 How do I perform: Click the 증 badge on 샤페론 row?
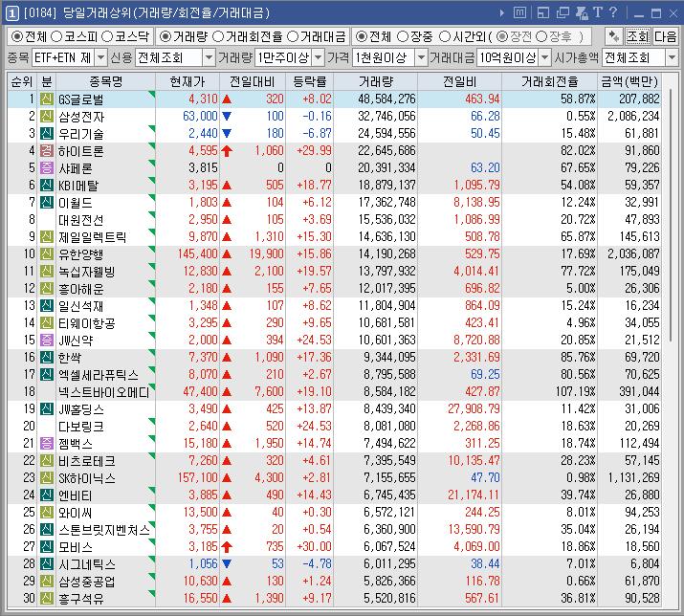pyautogui.click(x=47, y=168)
